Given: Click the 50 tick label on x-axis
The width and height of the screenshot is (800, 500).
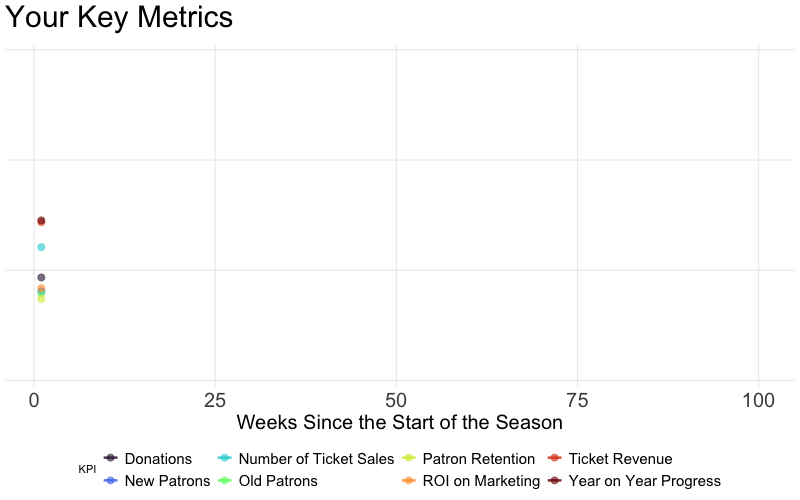Looking at the screenshot, I should point(397,400).
